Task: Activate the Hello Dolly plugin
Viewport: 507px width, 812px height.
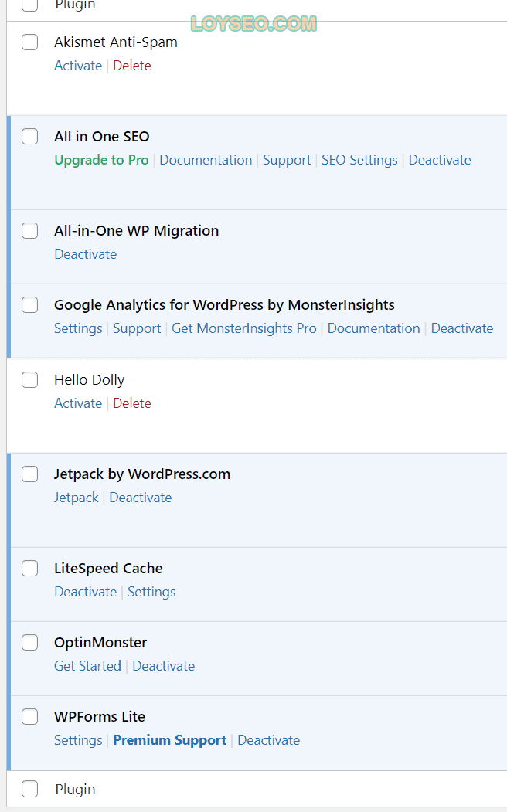Action: tap(78, 403)
